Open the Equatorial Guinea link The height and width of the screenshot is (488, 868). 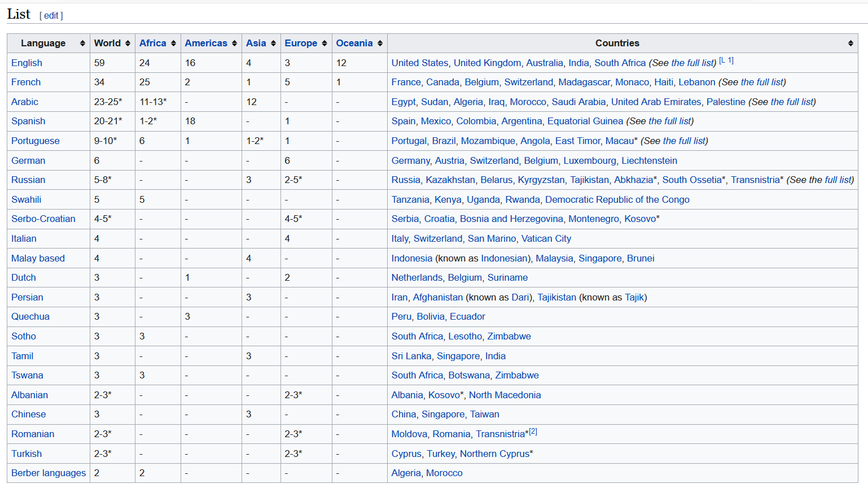point(585,121)
